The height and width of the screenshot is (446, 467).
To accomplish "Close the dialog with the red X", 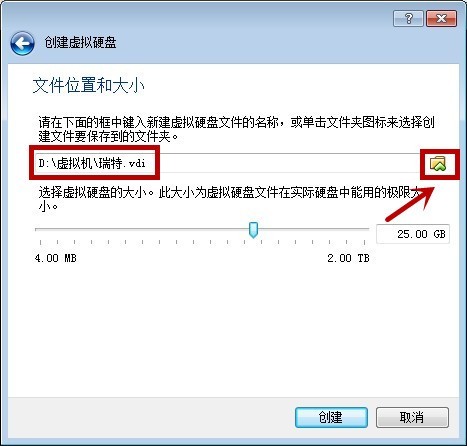I will [x=441, y=18].
